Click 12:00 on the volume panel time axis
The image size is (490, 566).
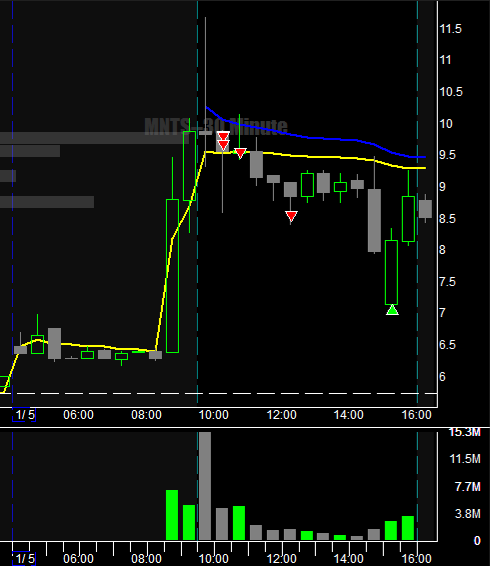pyautogui.click(x=282, y=559)
